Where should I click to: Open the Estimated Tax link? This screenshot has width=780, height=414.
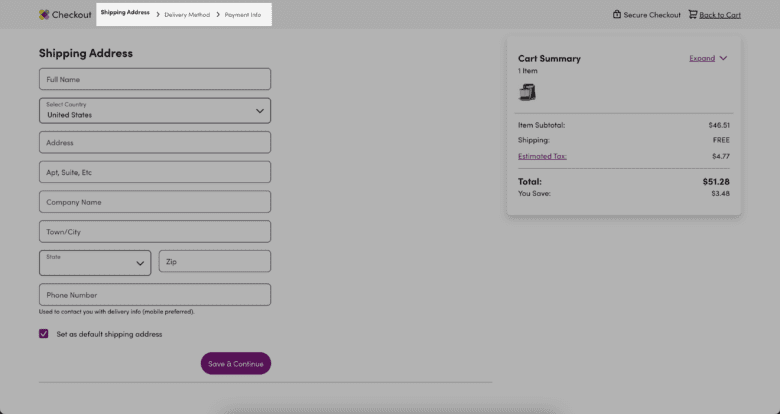coord(542,156)
